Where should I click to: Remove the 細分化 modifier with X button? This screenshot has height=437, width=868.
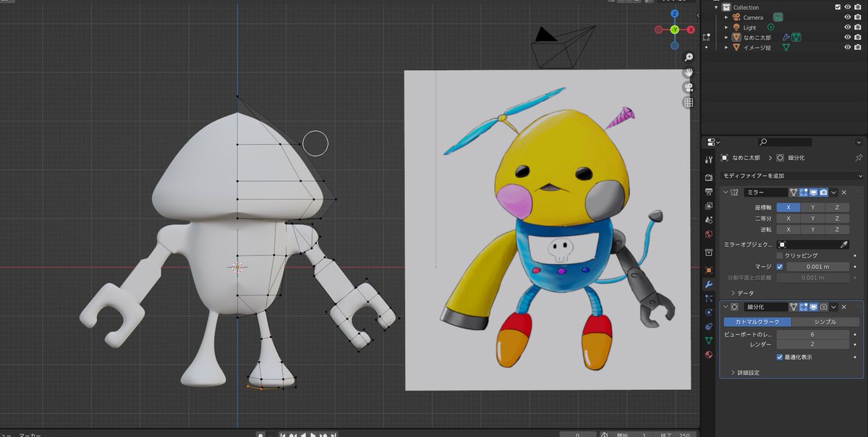coord(843,307)
